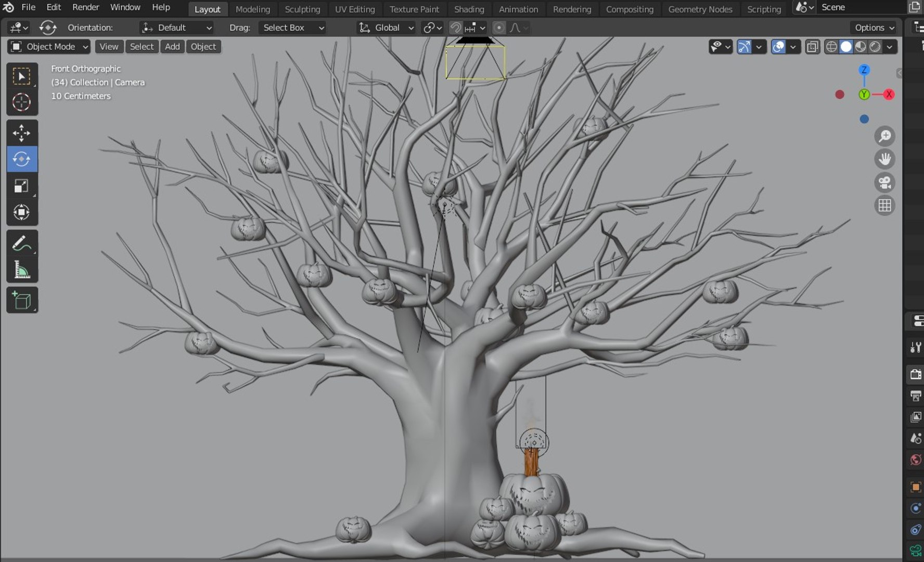Open the snapping options dropdown
Image resolution: width=924 pixels, height=562 pixels.
476,28
